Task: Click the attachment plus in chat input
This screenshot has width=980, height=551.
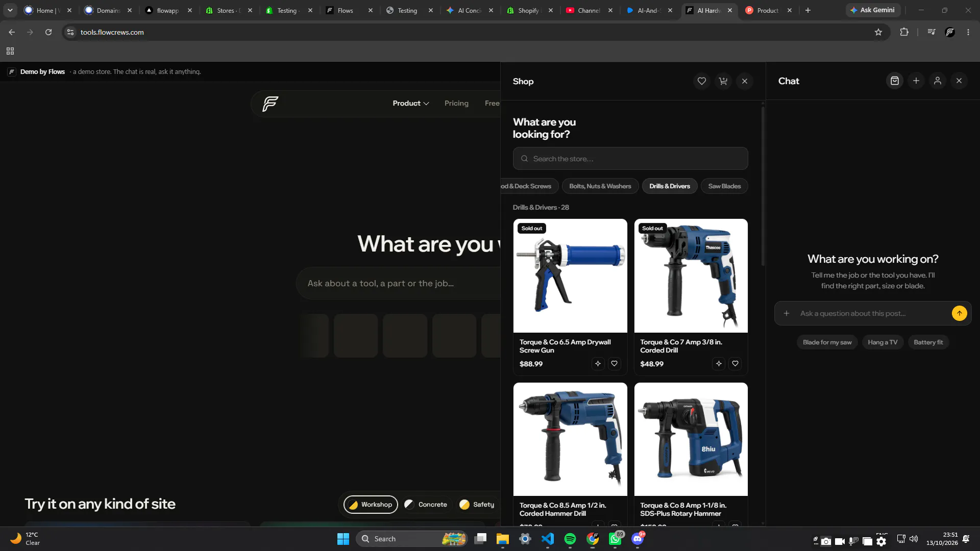Action: tap(787, 313)
